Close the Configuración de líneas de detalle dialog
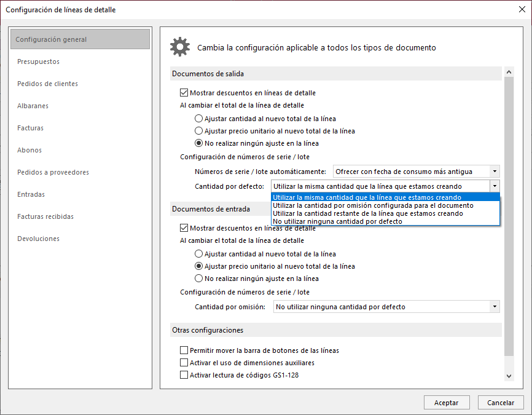 click(x=522, y=9)
